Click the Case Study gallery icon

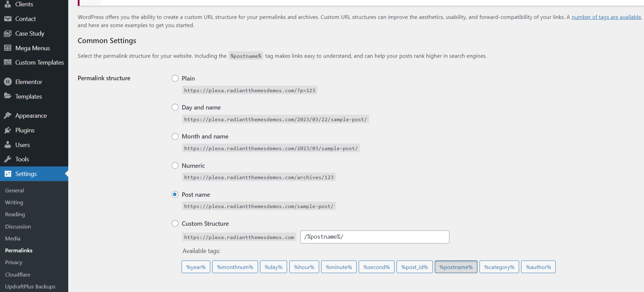pyautogui.click(x=8, y=33)
